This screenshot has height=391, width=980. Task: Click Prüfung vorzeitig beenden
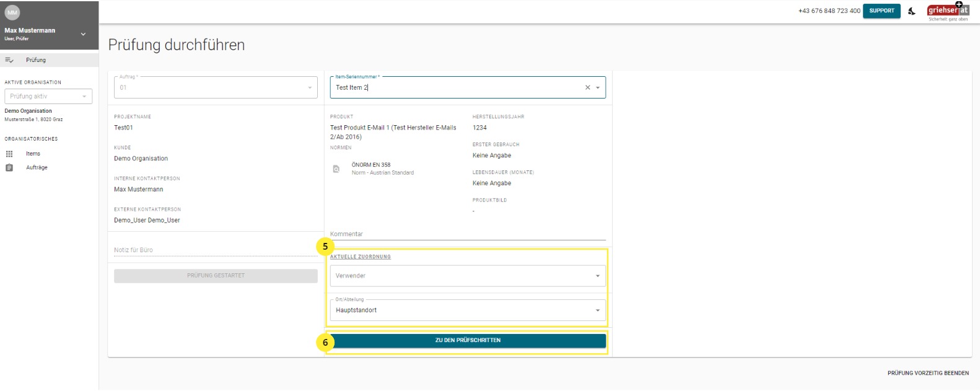(927, 373)
